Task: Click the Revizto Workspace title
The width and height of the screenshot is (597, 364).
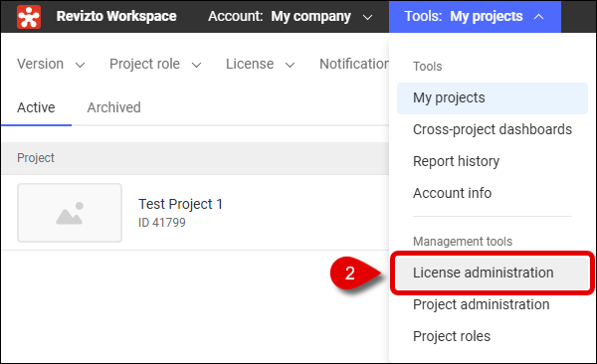Action: (116, 16)
